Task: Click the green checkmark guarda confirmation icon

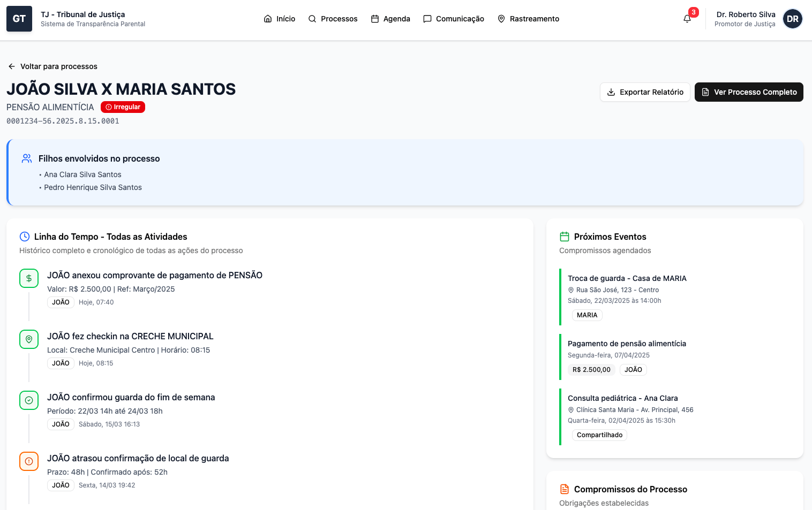Action: pyautogui.click(x=29, y=400)
